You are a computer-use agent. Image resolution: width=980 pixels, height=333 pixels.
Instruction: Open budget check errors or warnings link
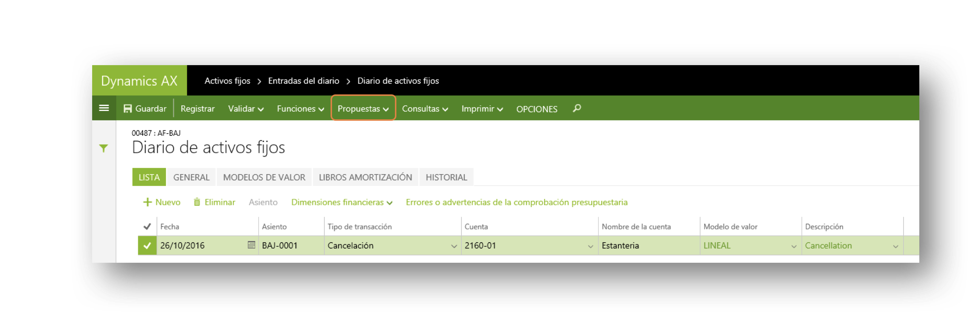(517, 202)
